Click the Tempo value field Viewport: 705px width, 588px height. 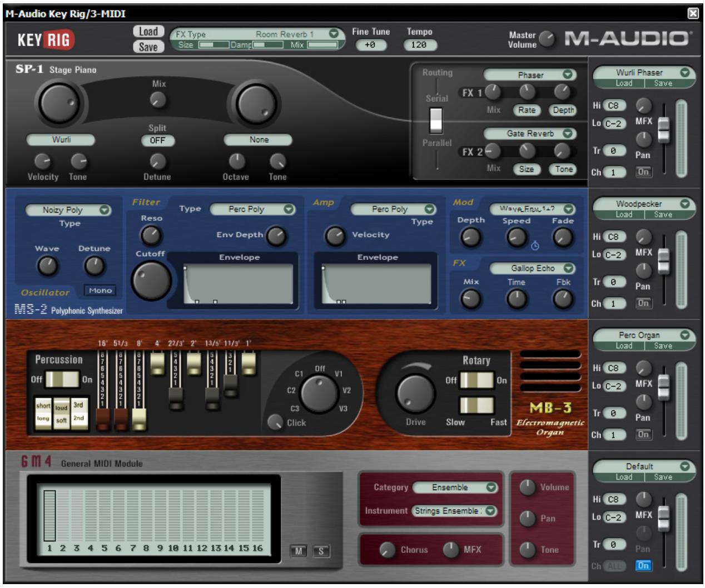[419, 45]
